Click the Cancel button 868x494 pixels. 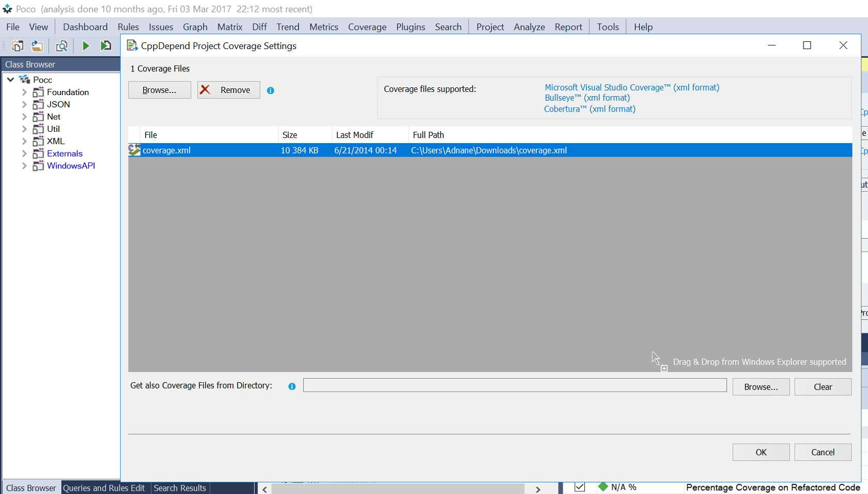point(823,452)
